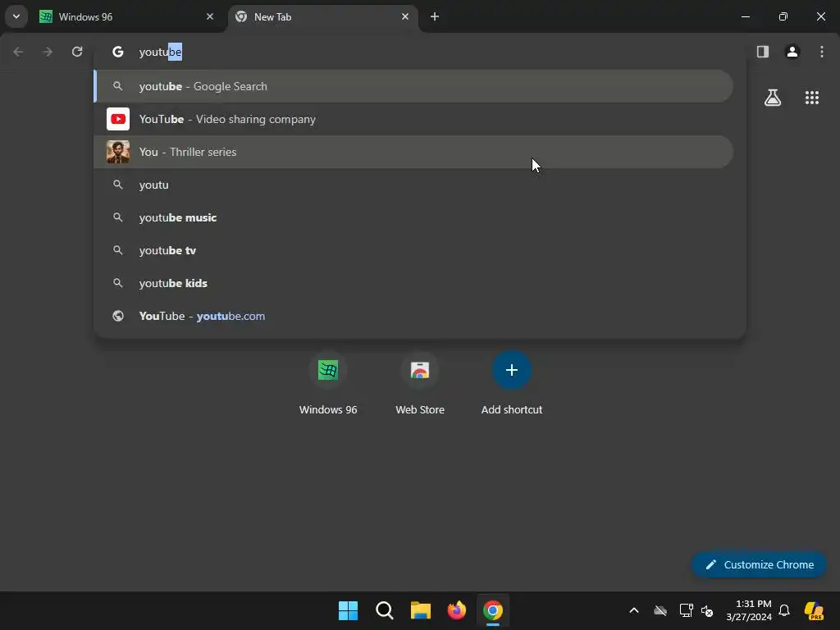Viewport: 840px width, 630px height.
Task: Open the Copilot preview icon
Action: click(x=814, y=610)
